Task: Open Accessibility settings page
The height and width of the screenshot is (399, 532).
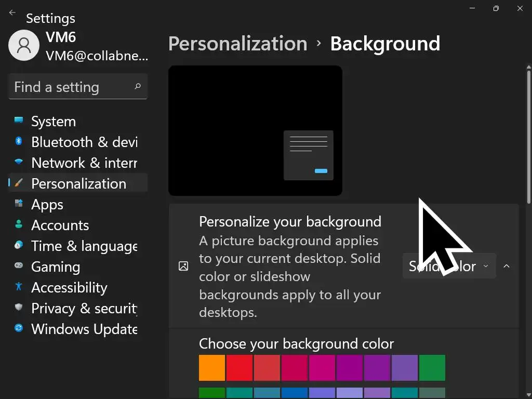Action: (x=69, y=287)
